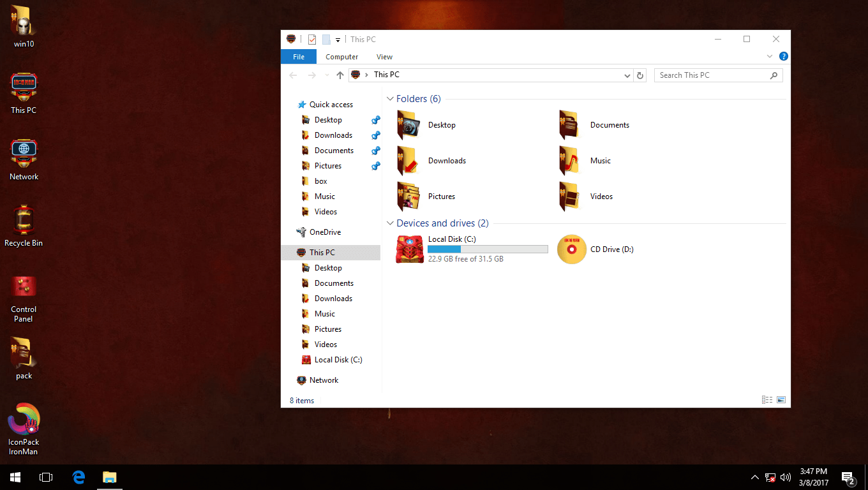Select Local Disk (C:) Iron Man drive icon
Image resolution: width=868 pixels, height=490 pixels.
coord(409,249)
